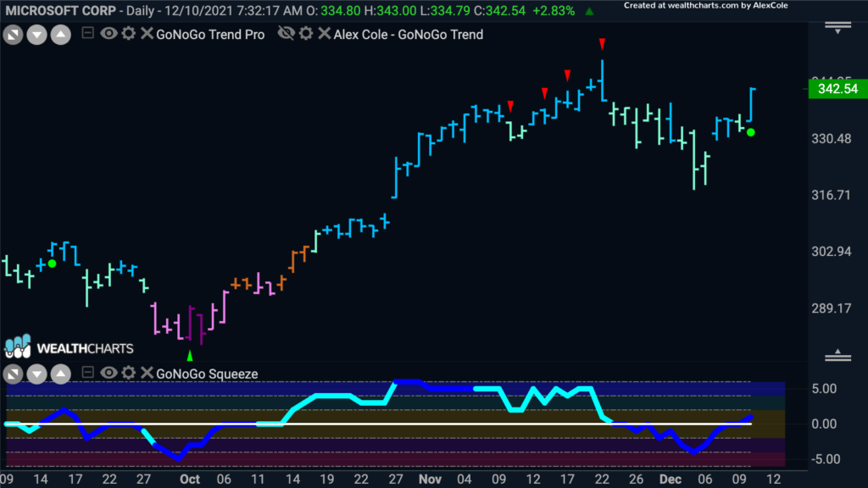This screenshot has width=868, height=488.
Task: Click the +2.83% change value
Action: coord(554,10)
